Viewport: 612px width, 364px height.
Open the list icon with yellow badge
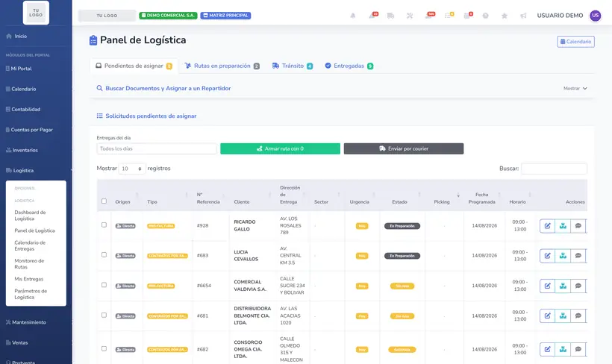point(449,16)
